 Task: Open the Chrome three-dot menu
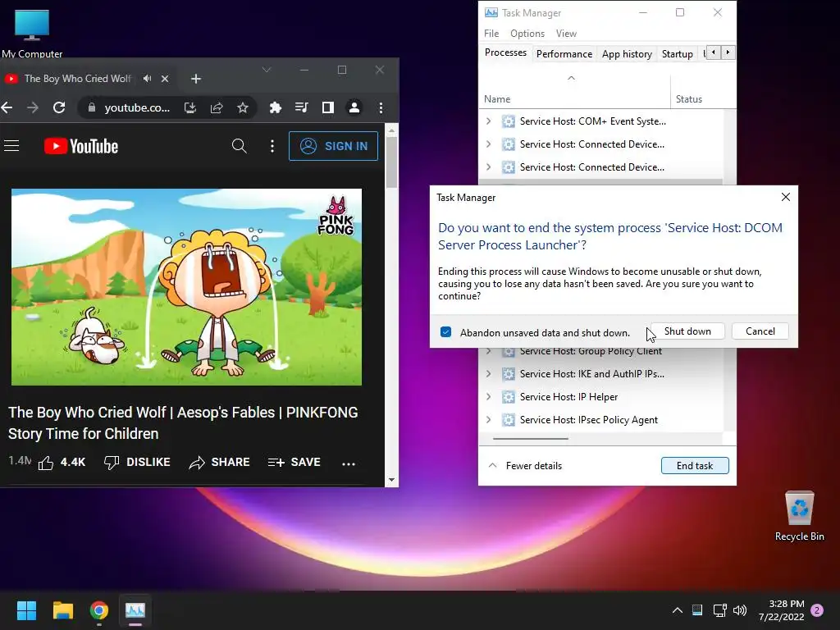(381, 107)
